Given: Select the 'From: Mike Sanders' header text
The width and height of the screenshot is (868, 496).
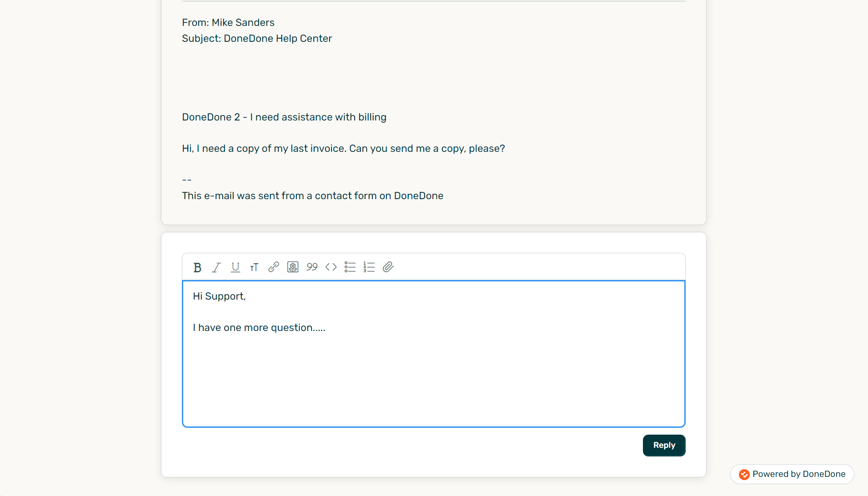Looking at the screenshot, I should tap(228, 22).
